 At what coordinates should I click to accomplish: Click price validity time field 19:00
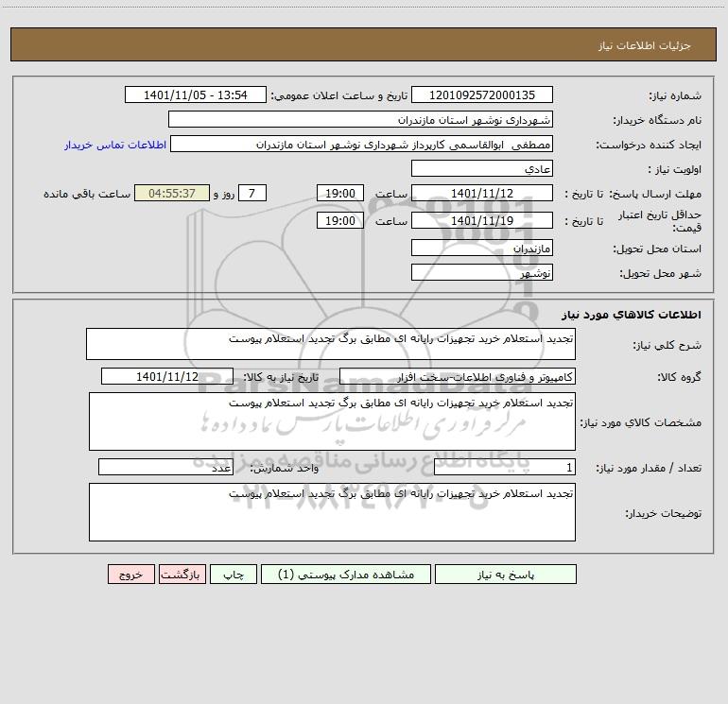[339, 220]
